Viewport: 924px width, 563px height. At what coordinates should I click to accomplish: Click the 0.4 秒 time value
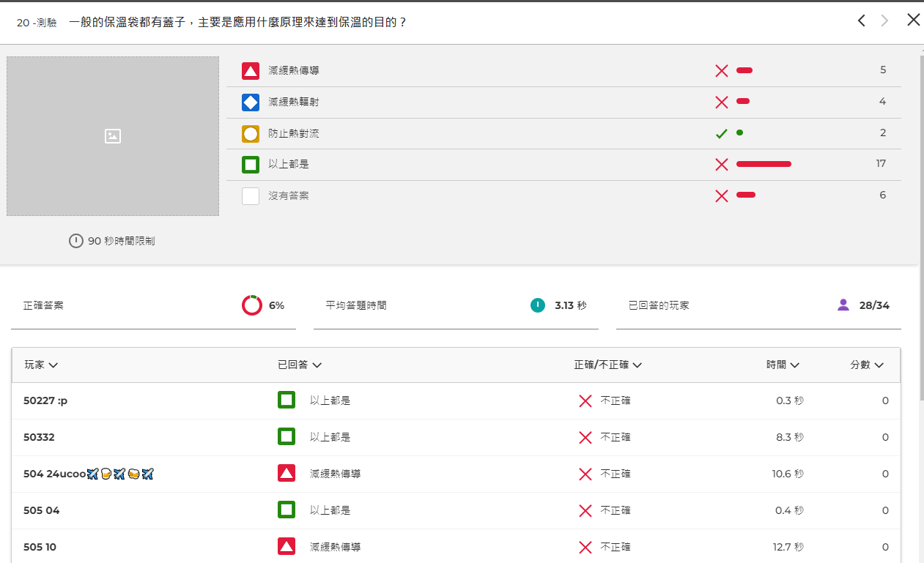(x=790, y=510)
